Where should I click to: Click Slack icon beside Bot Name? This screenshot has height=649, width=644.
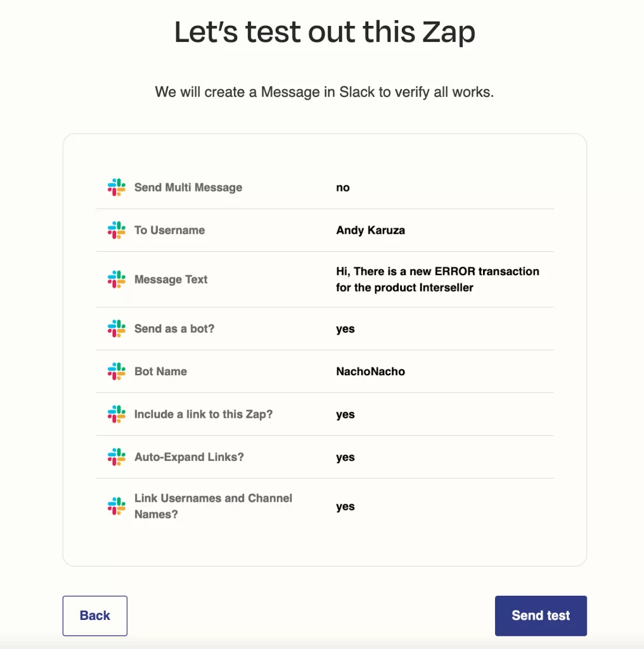(x=116, y=371)
